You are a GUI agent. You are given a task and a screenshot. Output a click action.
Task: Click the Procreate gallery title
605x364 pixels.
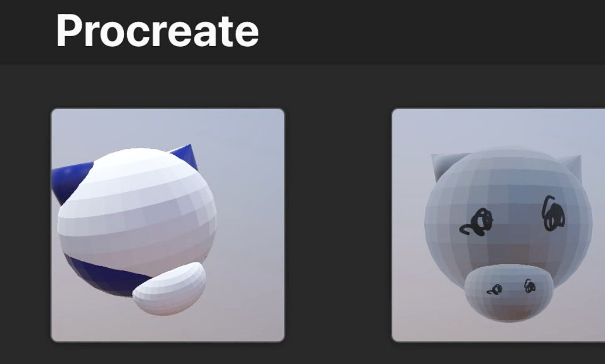157,31
